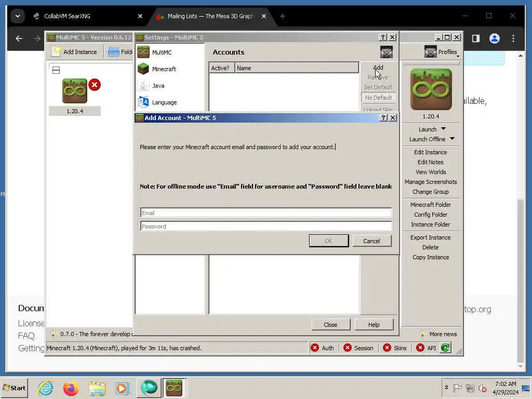532x399 pixels.
Task: Click Add Instance in MultiMC toolbar
Action: [x=74, y=51]
